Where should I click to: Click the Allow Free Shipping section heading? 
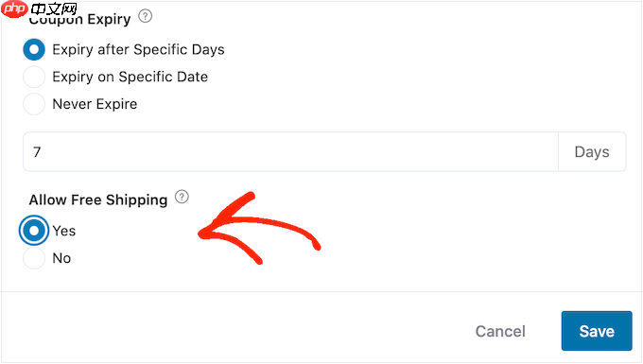tap(98, 200)
